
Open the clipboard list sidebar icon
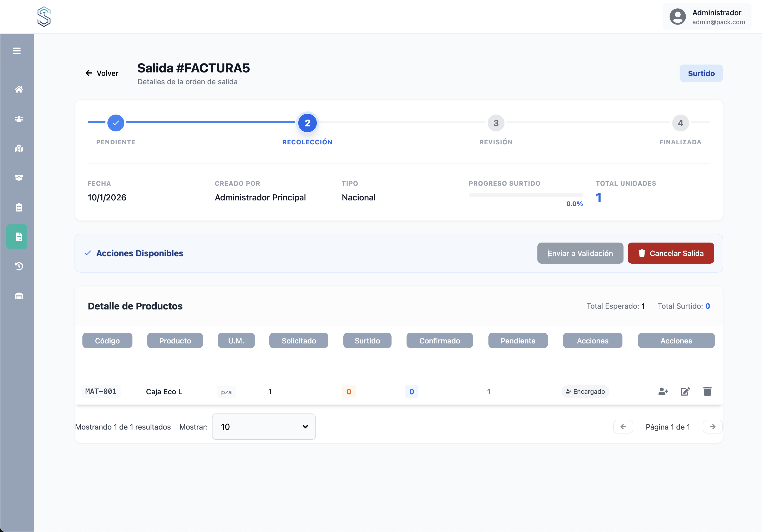(x=19, y=208)
